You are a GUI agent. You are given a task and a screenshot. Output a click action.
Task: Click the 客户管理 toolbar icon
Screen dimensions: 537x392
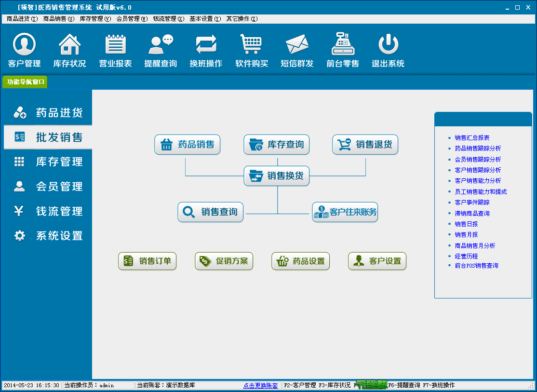(x=24, y=45)
